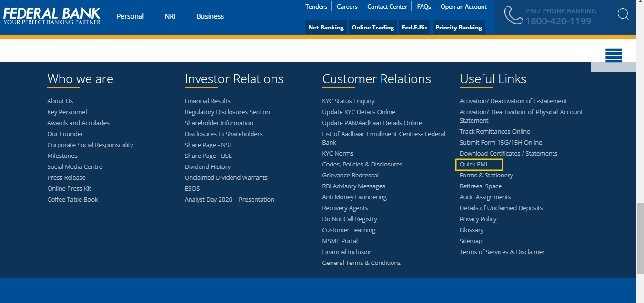Open Share Page - BSE

209,156
